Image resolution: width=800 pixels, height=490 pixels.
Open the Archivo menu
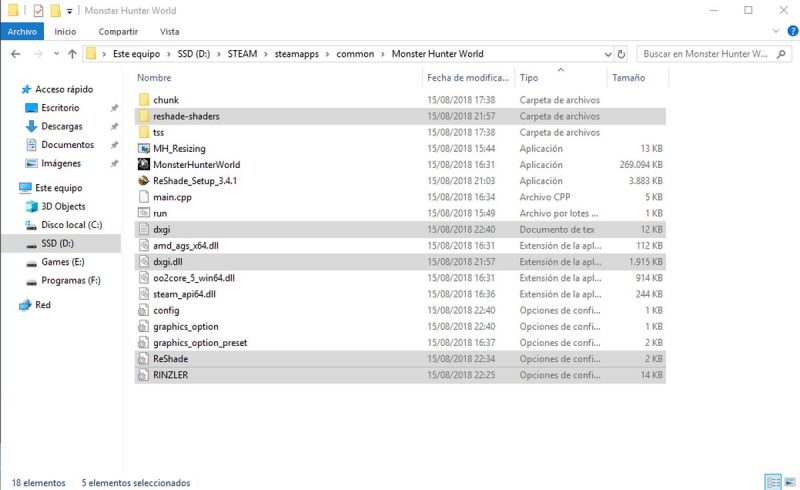pos(22,31)
